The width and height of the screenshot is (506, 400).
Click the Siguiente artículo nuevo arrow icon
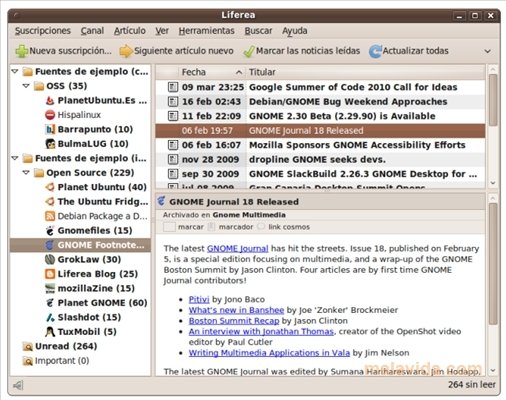click(126, 51)
